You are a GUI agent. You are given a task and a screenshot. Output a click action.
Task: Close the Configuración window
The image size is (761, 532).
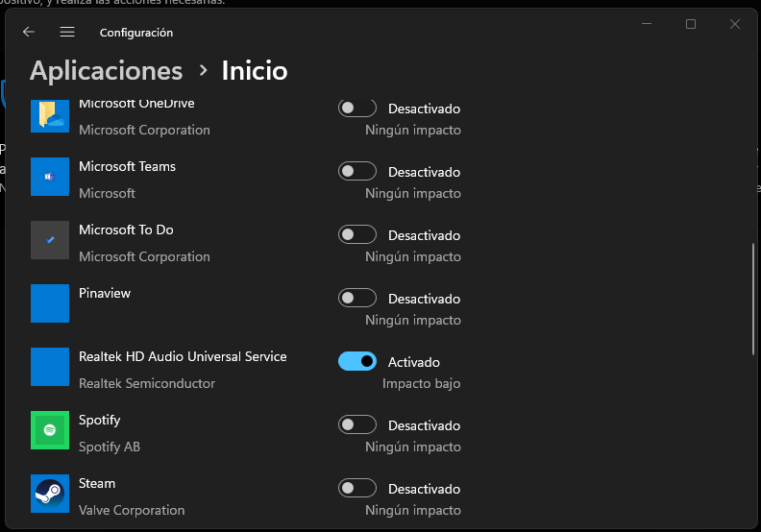pos(735,24)
